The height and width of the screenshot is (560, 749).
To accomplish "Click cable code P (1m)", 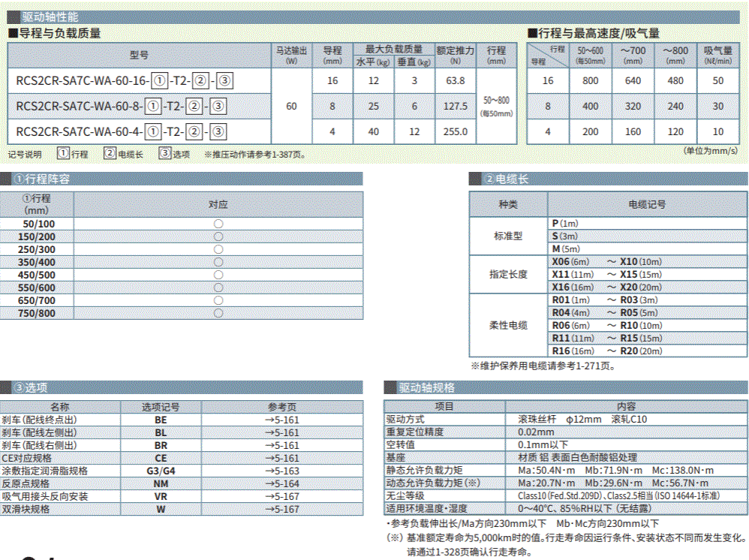I will pyautogui.click(x=565, y=223).
